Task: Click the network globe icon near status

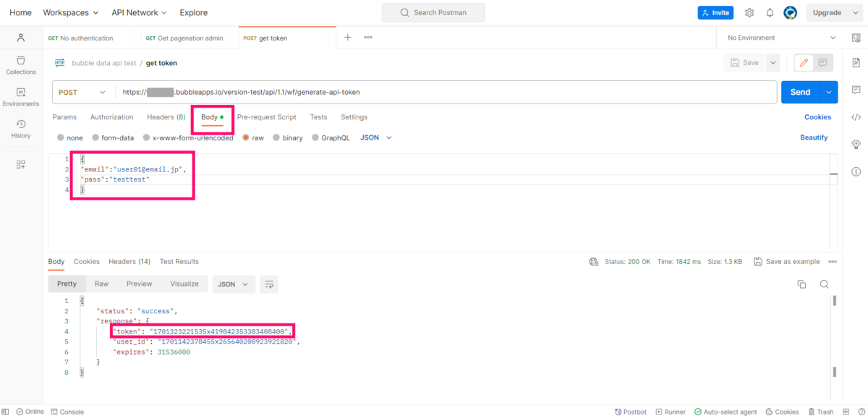Action: pos(594,262)
